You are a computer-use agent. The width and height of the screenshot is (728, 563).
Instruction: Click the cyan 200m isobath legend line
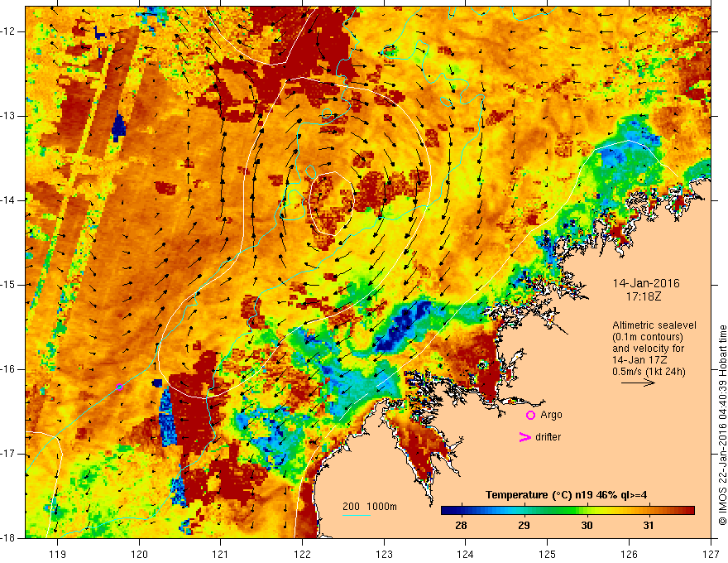pyautogui.click(x=356, y=515)
